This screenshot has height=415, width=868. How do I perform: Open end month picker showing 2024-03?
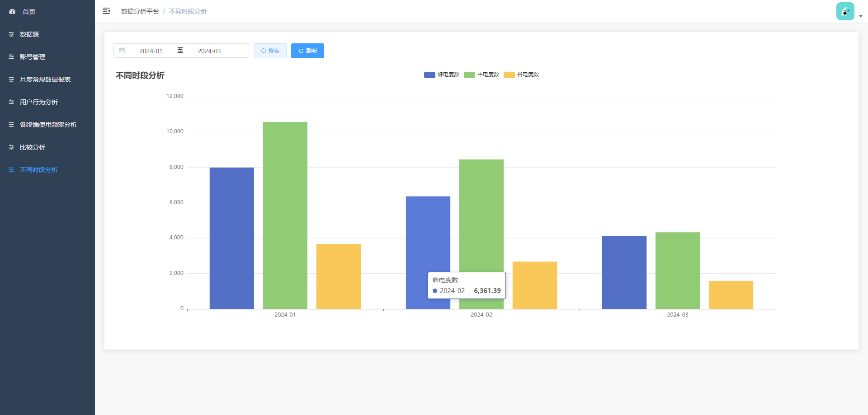(209, 51)
